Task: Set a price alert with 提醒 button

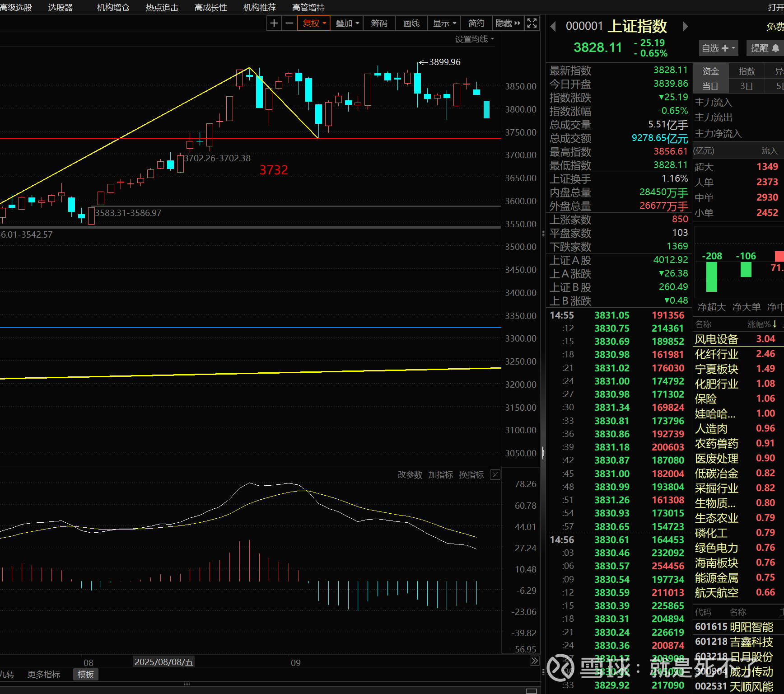Action: click(x=765, y=48)
